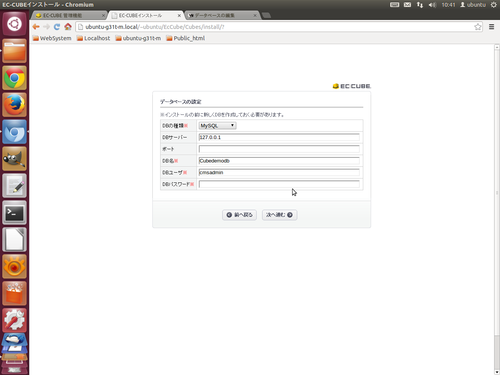
Task: Open the session gear menu in top panel
Action: [x=494, y=5]
